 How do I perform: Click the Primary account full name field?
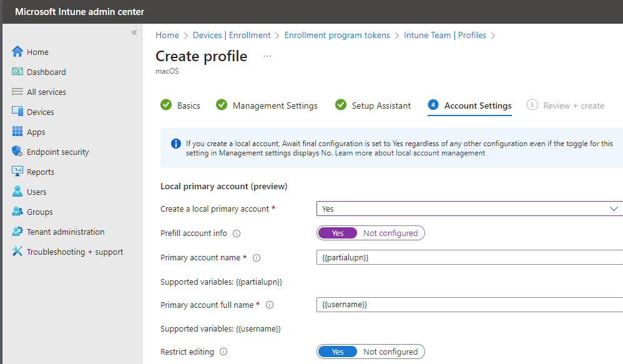coord(469,305)
